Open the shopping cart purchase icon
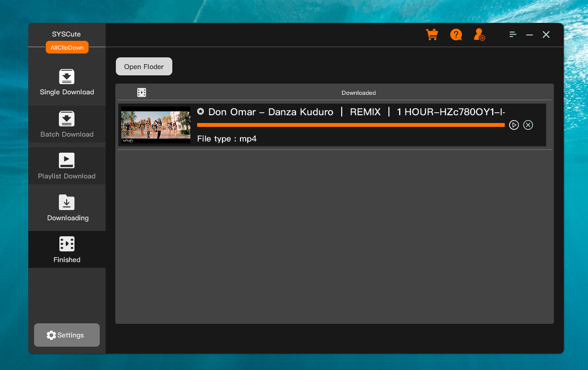Screen dimensions: 588x370 pyautogui.click(x=432, y=35)
